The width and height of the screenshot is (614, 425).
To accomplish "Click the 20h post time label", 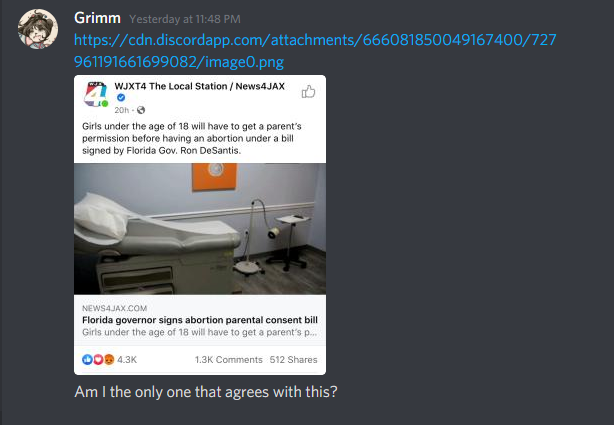I will (x=121, y=110).
